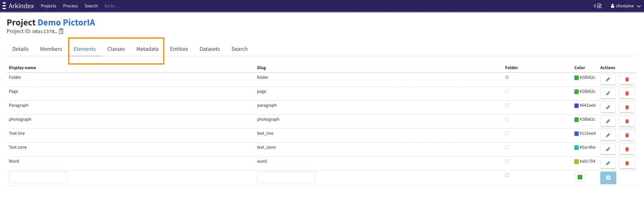Click the text_zone slug cell
Screen dimensions: 644x214
(x=266, y=147)
